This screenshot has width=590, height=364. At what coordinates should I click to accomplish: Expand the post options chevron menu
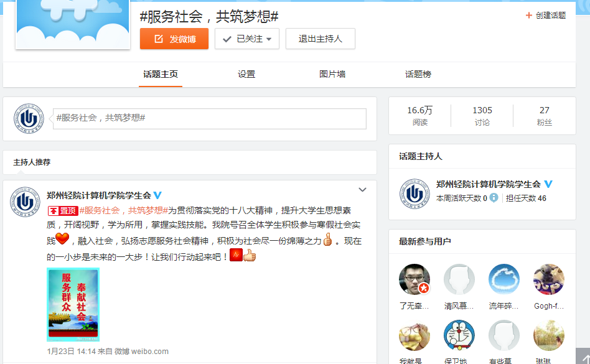pyautogui.click(x=362, y=190)
